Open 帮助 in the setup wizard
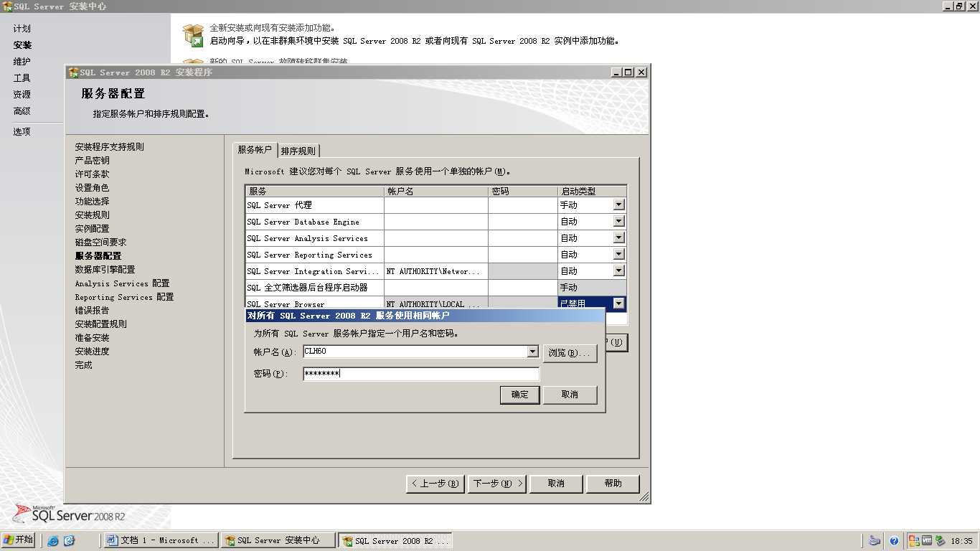The image size is (980, 551). click(613, 484)
